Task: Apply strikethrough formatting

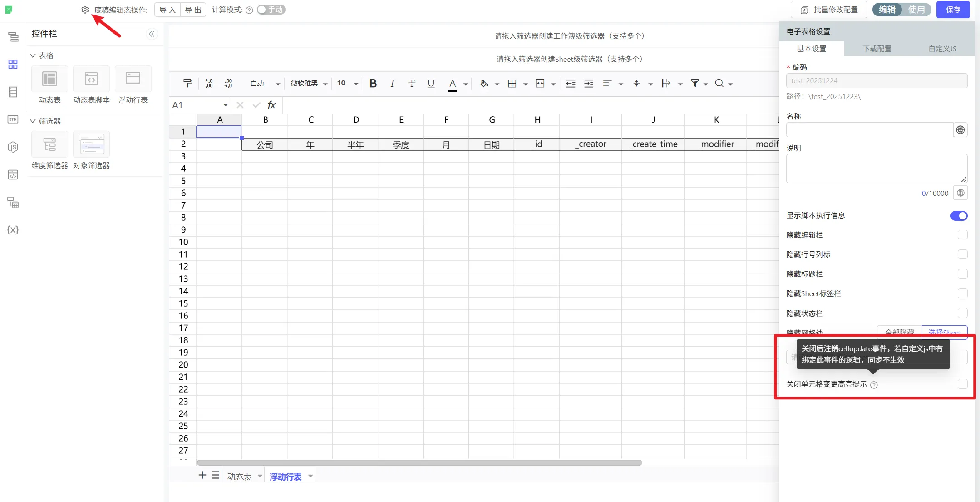Action: pos(412,83)
